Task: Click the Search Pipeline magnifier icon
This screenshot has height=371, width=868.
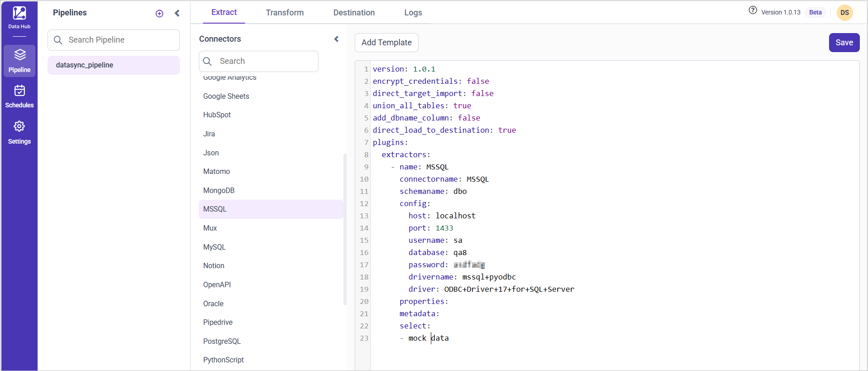Action: click(x=58, y=40)
